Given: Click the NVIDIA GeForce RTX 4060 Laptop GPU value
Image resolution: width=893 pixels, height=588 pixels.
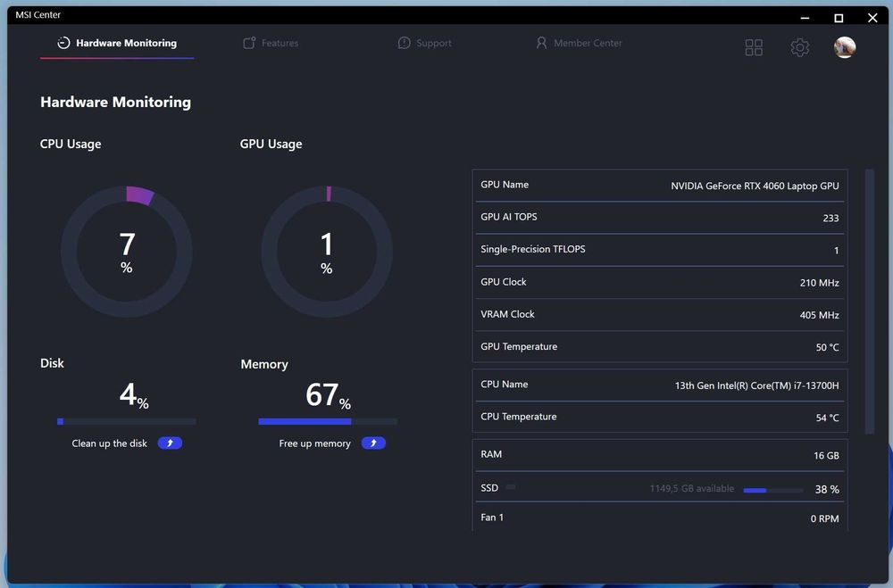Looking at the screenshot, I should tap(755, 186).
